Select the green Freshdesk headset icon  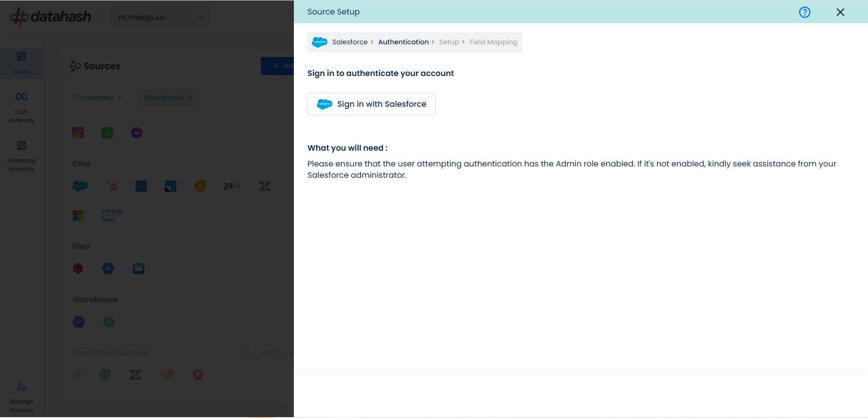[105, 375]
